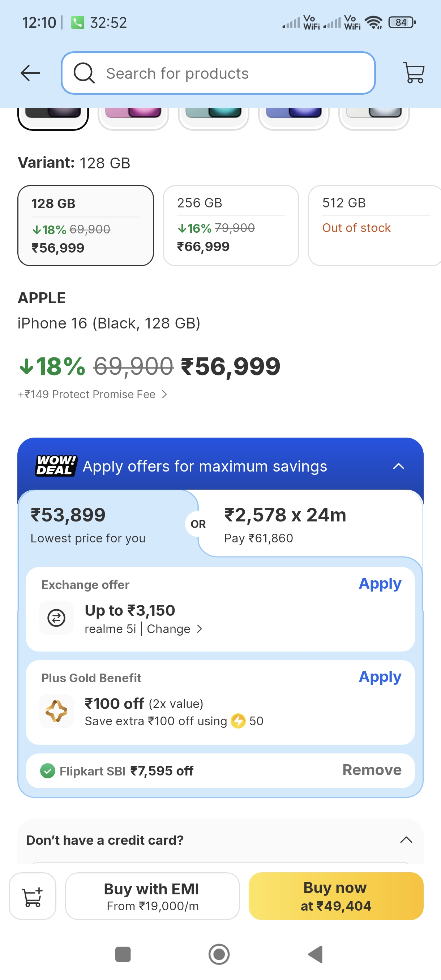The image size is (441, 980).
Task: Open the shopping cart icon at top
Action: (x=414, y=73)
